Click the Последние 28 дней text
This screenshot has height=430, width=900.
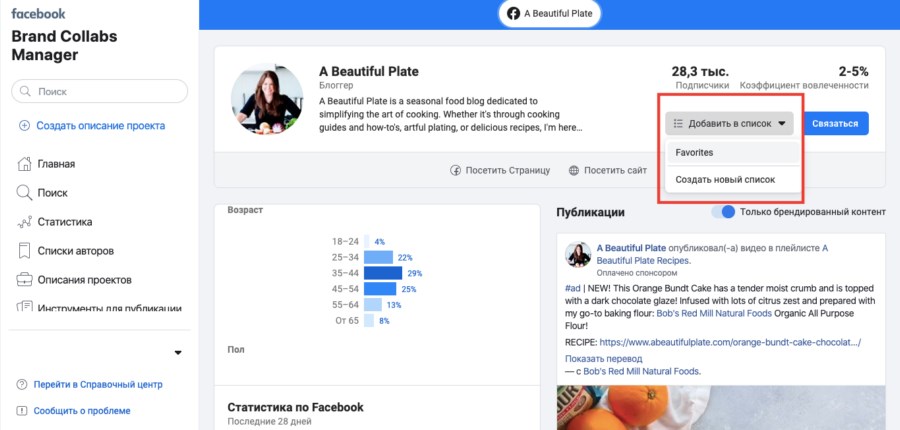point(269,422)
